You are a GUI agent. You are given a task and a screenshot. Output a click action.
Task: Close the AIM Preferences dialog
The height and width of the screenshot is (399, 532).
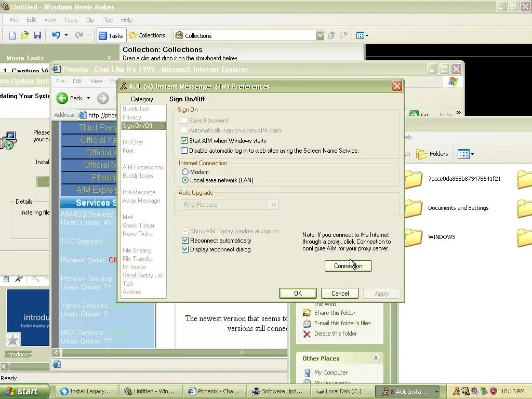click(397, 86)
